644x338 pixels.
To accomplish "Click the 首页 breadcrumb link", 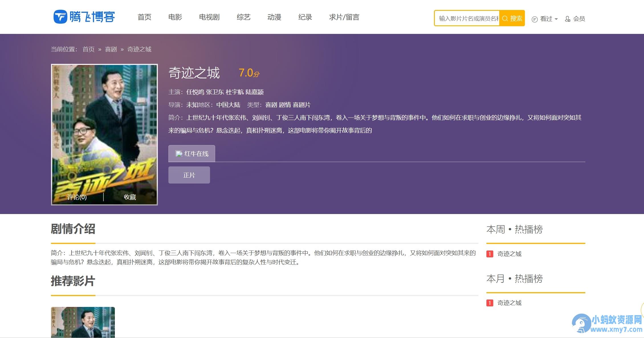I will [89, 49].
